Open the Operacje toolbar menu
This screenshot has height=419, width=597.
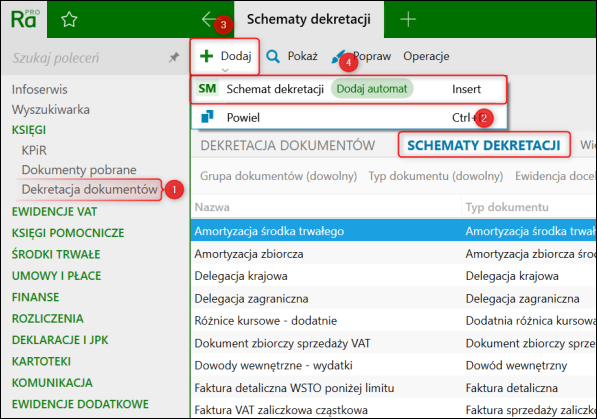(x=426, y=56)
